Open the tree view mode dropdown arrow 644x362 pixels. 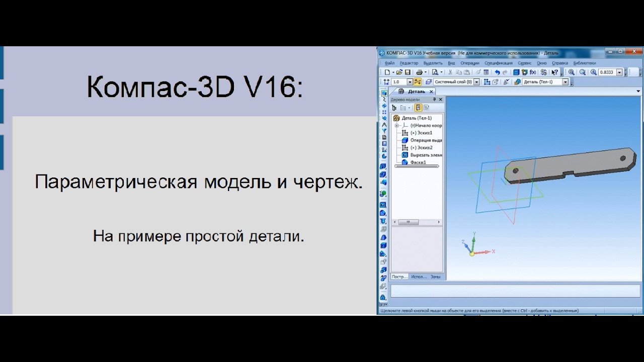tap(409, 108)
